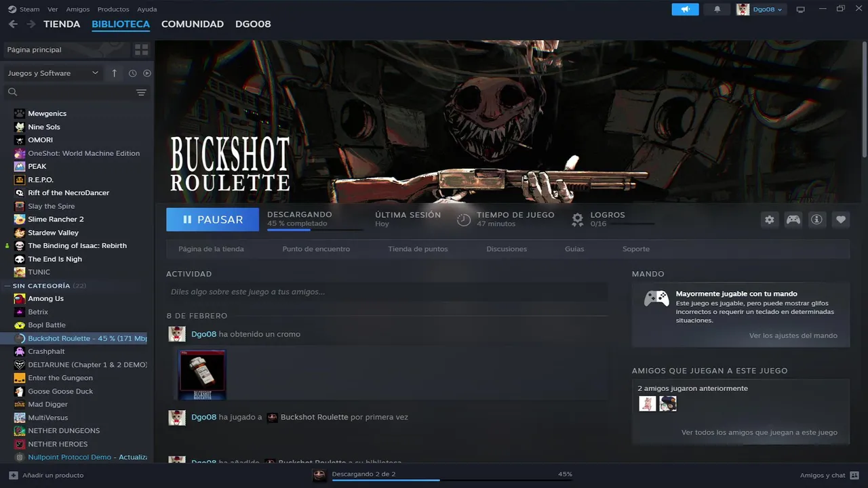Image resolution: width=868 pixels, height=488 pixels.
Task: Open the notifications bell
Action: click(x=717, y=9)
